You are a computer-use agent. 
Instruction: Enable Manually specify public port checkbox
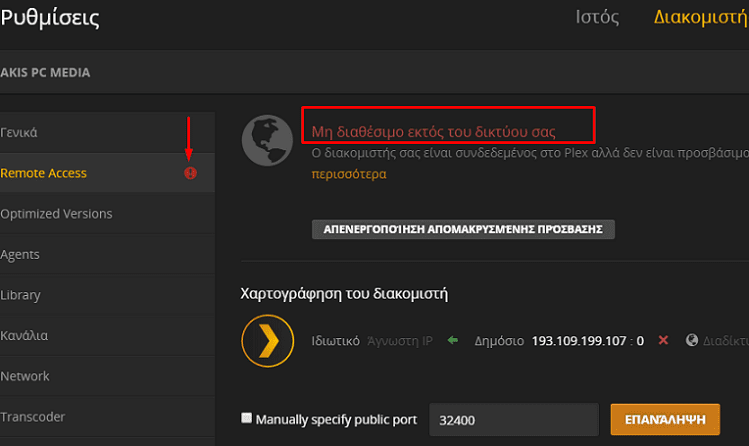[x=246, y=418]
